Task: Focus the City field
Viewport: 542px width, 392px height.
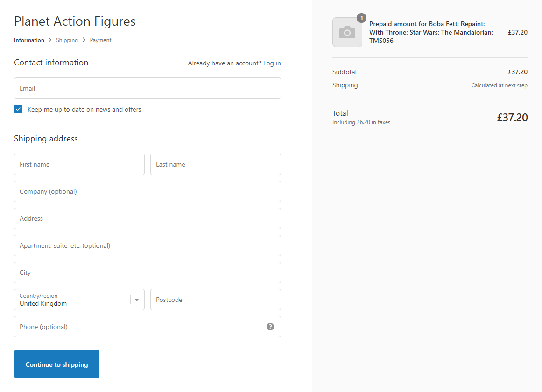Action: [x=147, y=273]
